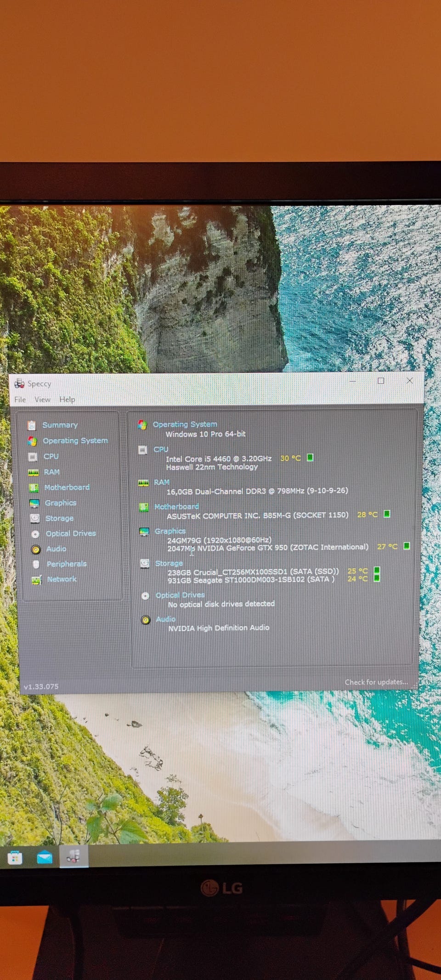Click the Summary icon in sidebar
This screenshot has height=980, width=441.
pos(31,425)
